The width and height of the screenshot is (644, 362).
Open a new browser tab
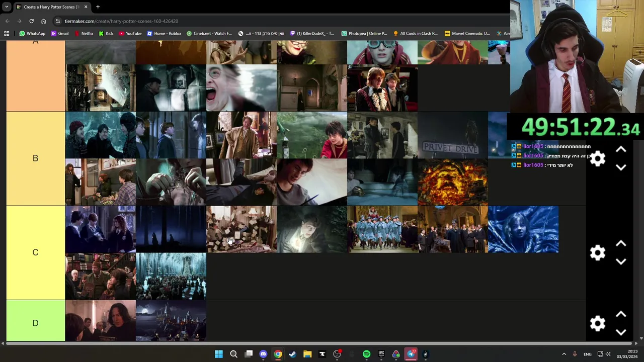click(x=98, y=7)
